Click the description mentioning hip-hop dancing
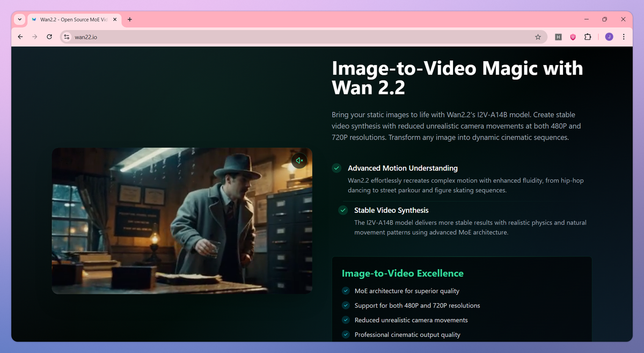This screenshot has width=644, height=353. 466,185
